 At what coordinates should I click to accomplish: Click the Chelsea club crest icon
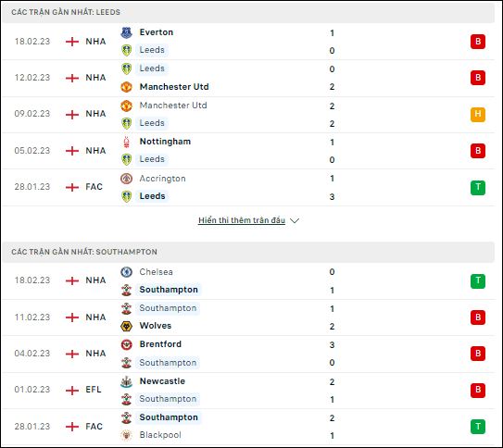[126, 272]
